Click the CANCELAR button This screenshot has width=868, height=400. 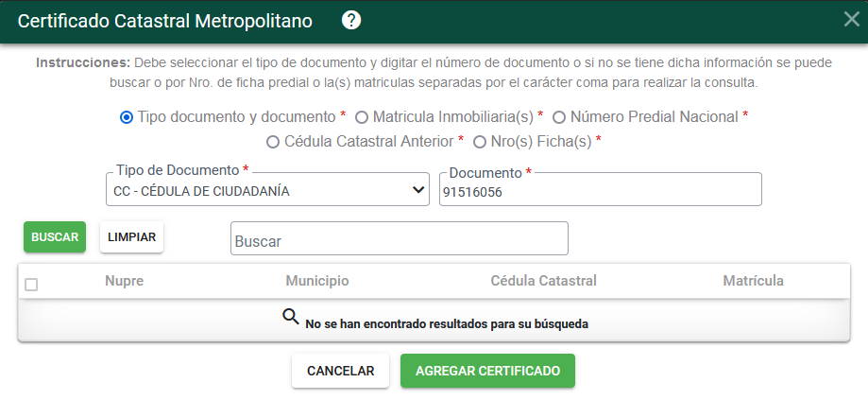pos(340,371)
